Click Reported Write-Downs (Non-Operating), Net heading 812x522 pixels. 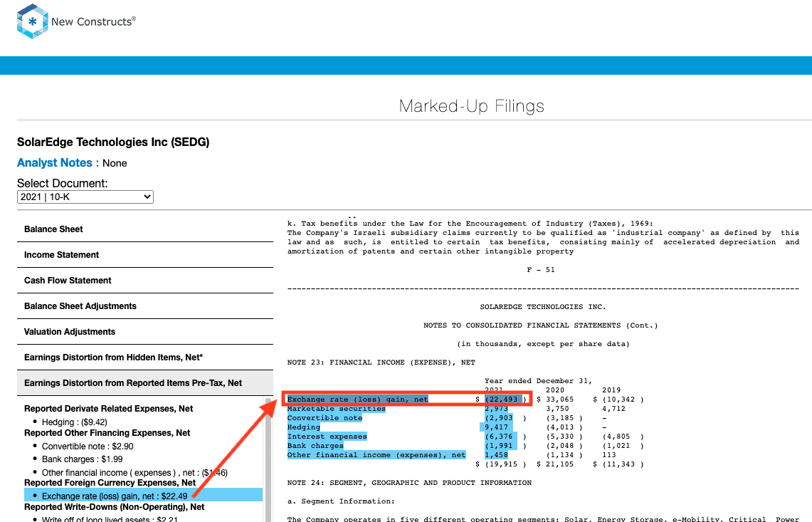115,507
